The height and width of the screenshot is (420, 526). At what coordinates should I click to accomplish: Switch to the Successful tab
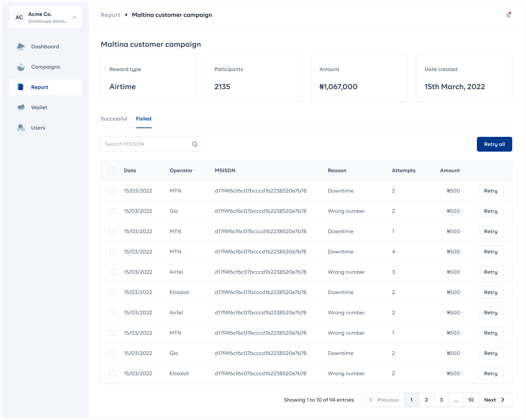[x=114, y=119]
